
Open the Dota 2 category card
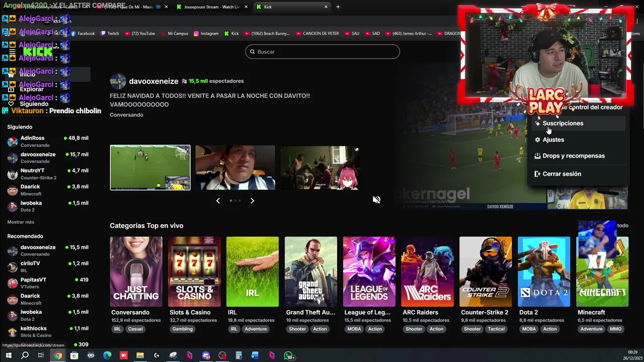[x=544, y=271]
